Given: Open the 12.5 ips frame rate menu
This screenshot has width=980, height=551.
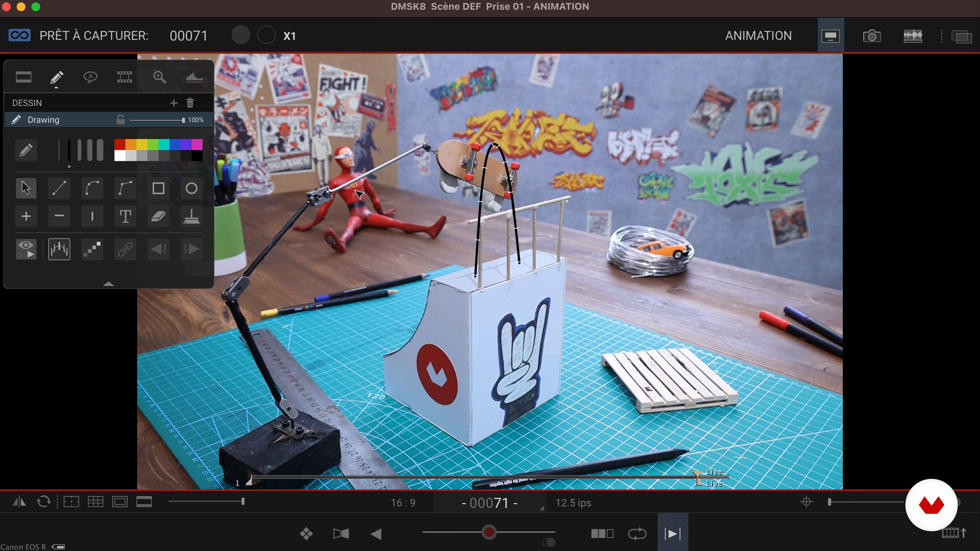Looking at the screenshot, I should coord(573,503).
